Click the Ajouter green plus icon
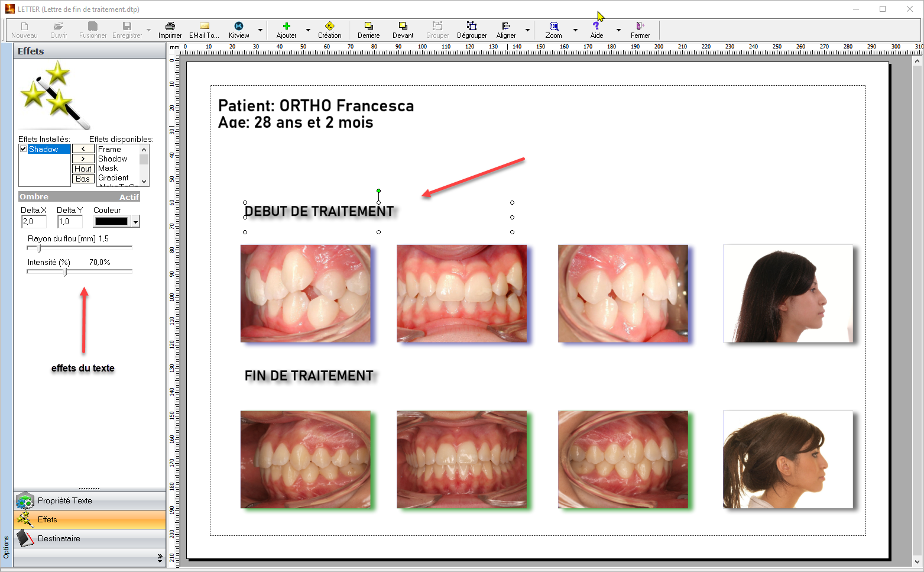Screen dimensions: 924x572 tap(286, 27)
